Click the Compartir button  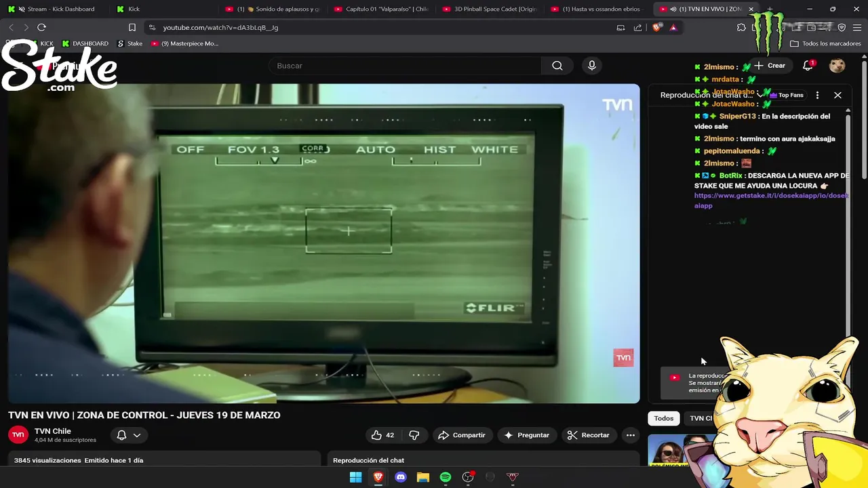[x=461, y=435]
